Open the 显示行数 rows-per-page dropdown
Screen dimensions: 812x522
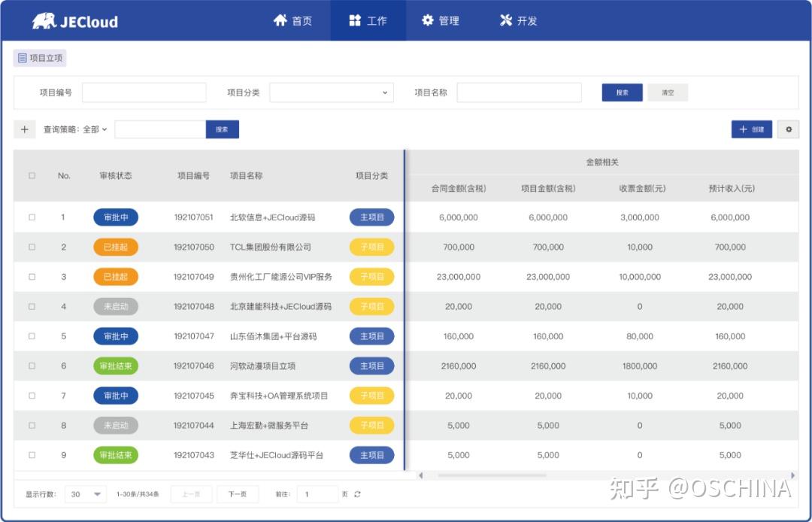pos(85,494)
